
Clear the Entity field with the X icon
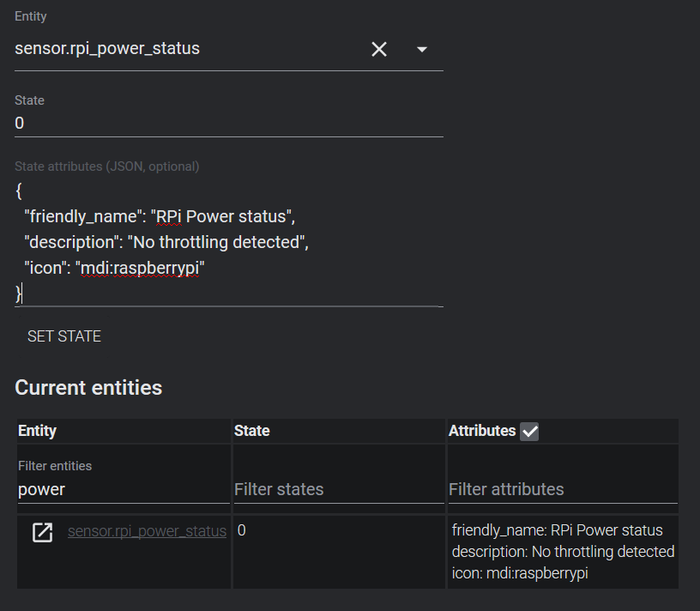click(x=379, y=50)
